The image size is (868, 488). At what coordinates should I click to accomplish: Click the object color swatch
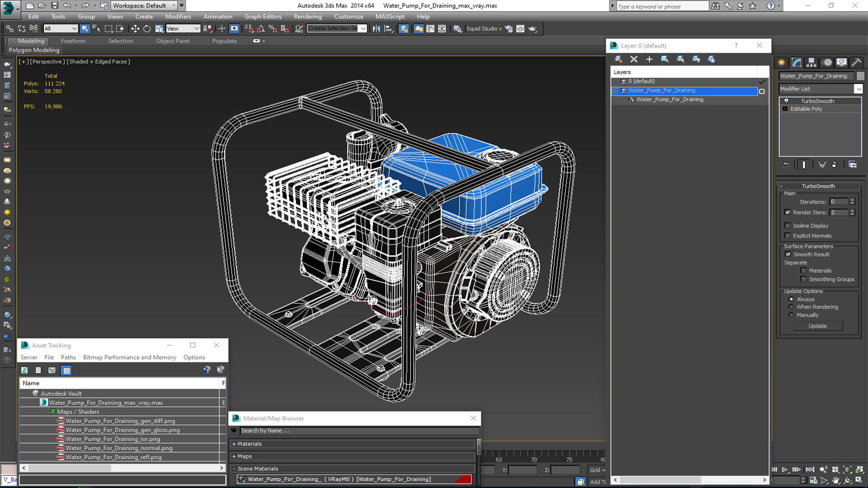tap(860, 76)
